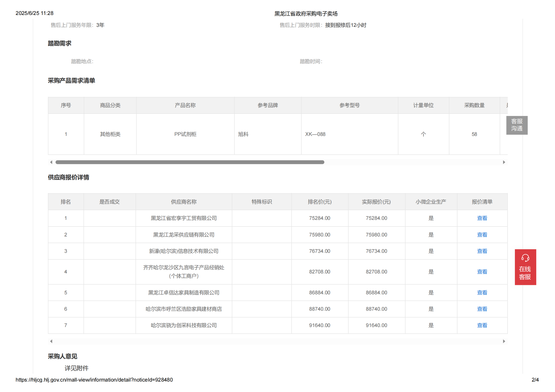
Task: Click left arrow of product table scrollbar
Action: coord(51,162)
